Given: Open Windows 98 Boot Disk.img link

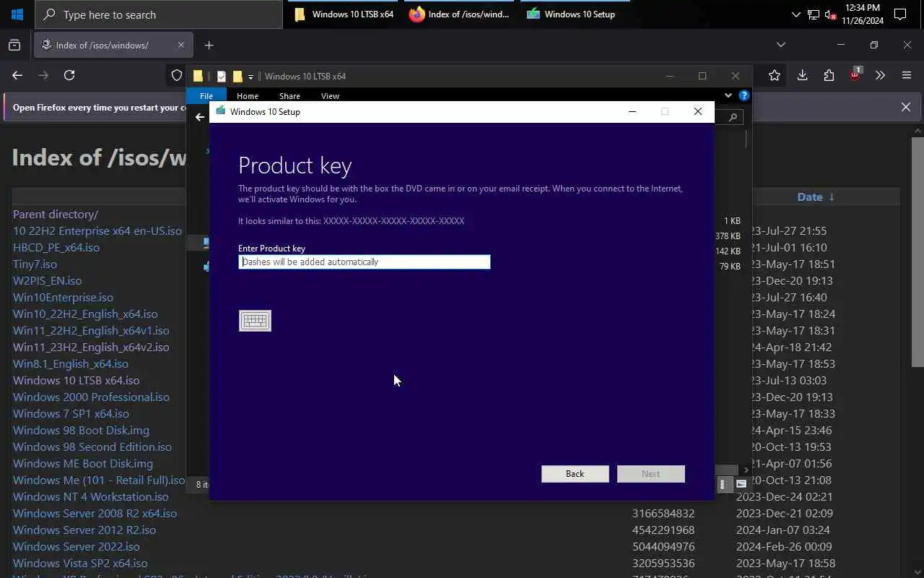Looking at the screenshot, I should coord(81,430).
